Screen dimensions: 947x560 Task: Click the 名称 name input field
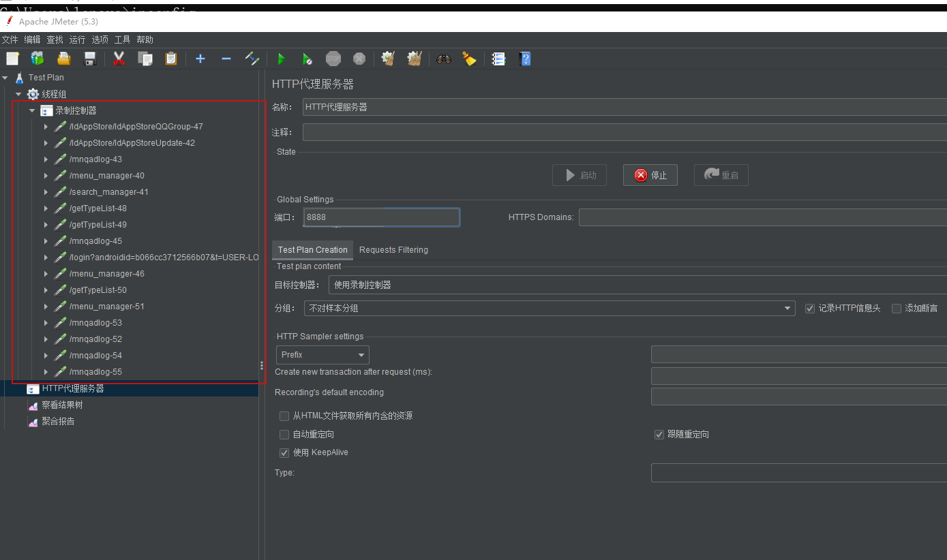(625, 107)
